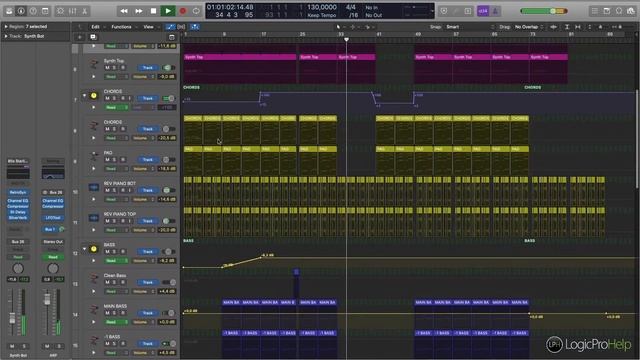Click the REV PIANO TOP track icon
This screenshot has width=640, height=360.
(93, 218)
